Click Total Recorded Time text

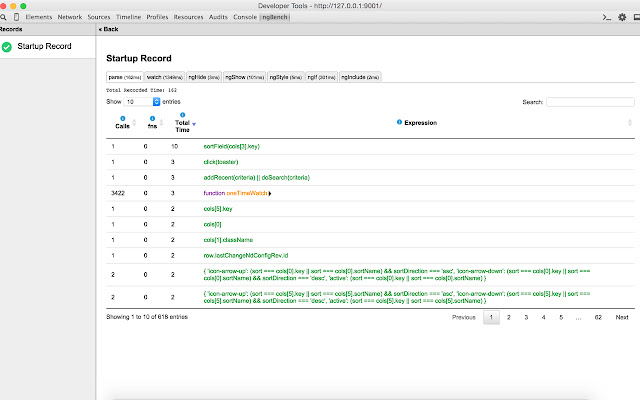[142, 90]
